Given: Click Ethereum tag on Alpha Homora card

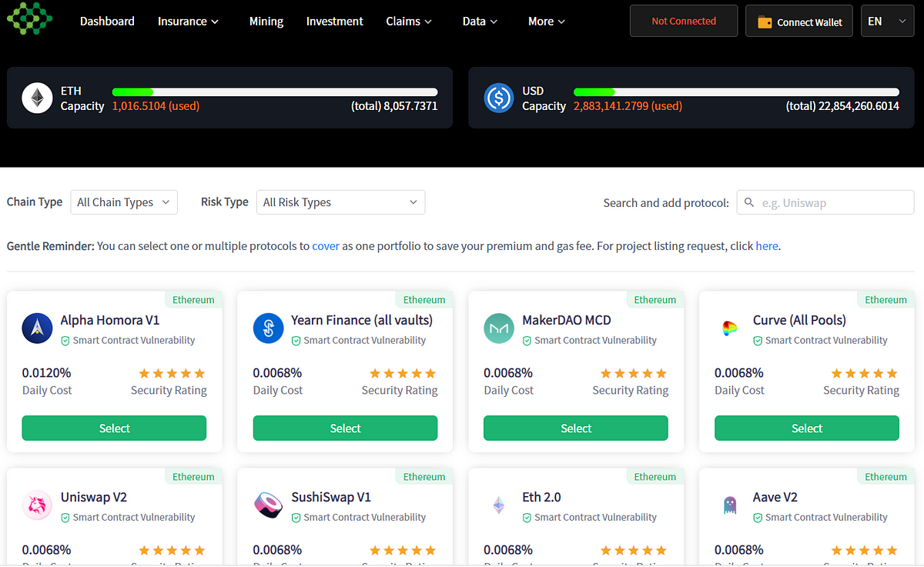Looking at the screenshot, I should [x=193, y=300].
